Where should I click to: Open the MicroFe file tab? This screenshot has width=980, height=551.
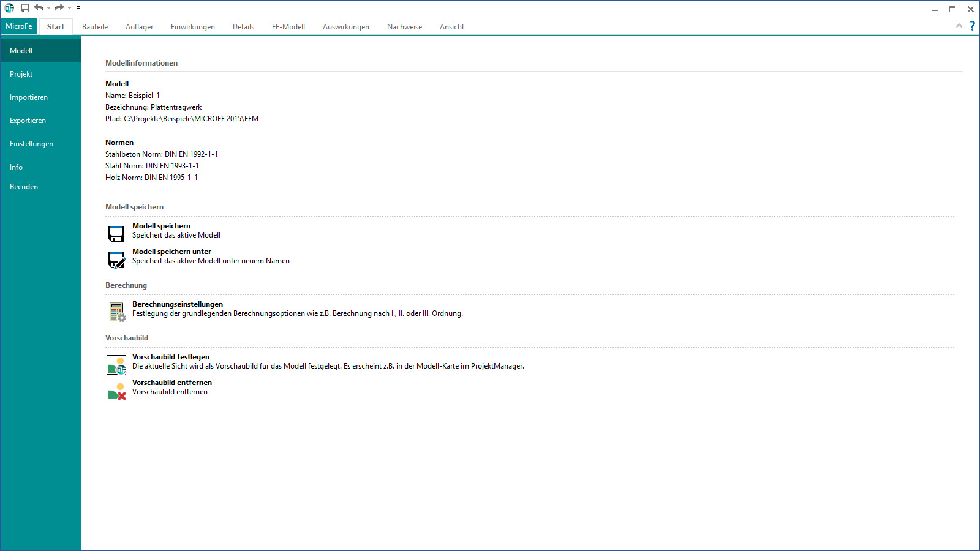tap(19, 26)
